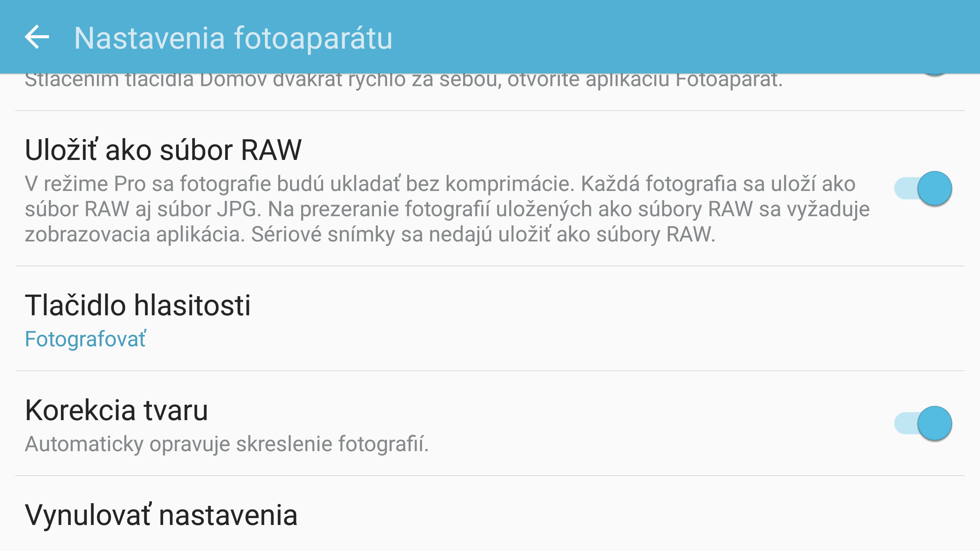Tap the light-blue track of Korekcia tvaru switch
Viewport: 980px width, 551px height.
(x=904, y=423)
